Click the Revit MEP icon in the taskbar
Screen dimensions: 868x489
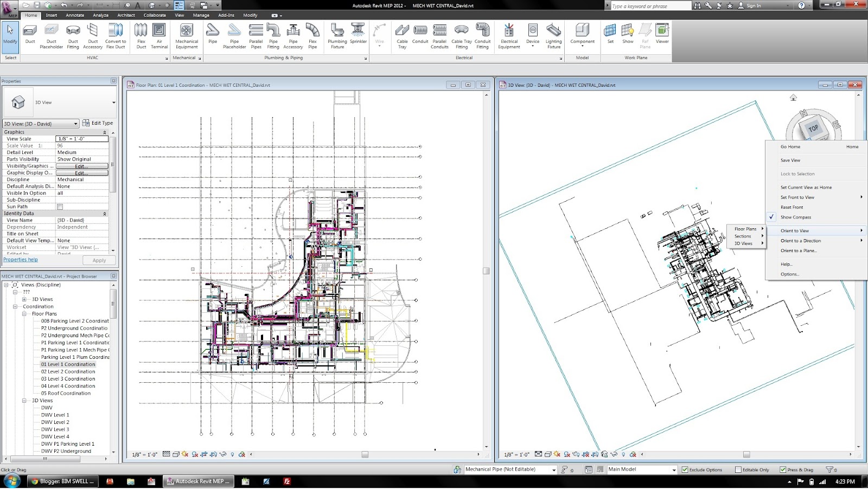198,481
